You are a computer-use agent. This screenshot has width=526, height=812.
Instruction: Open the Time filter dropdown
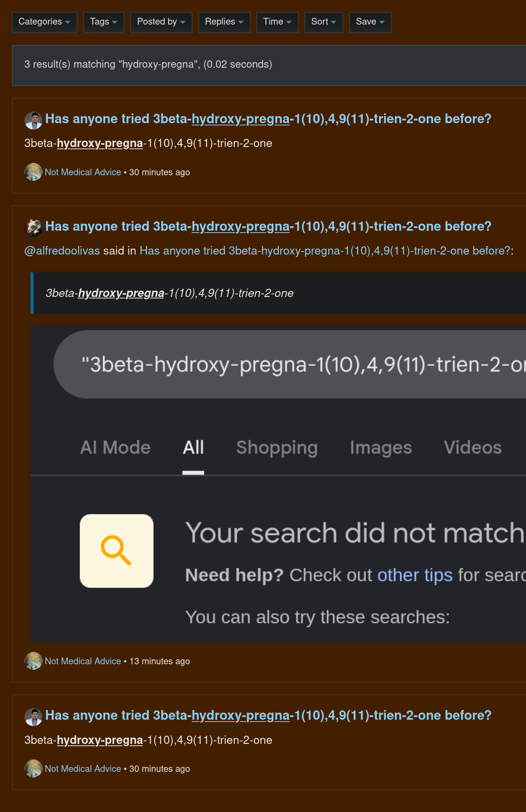(x=277, y=22)
